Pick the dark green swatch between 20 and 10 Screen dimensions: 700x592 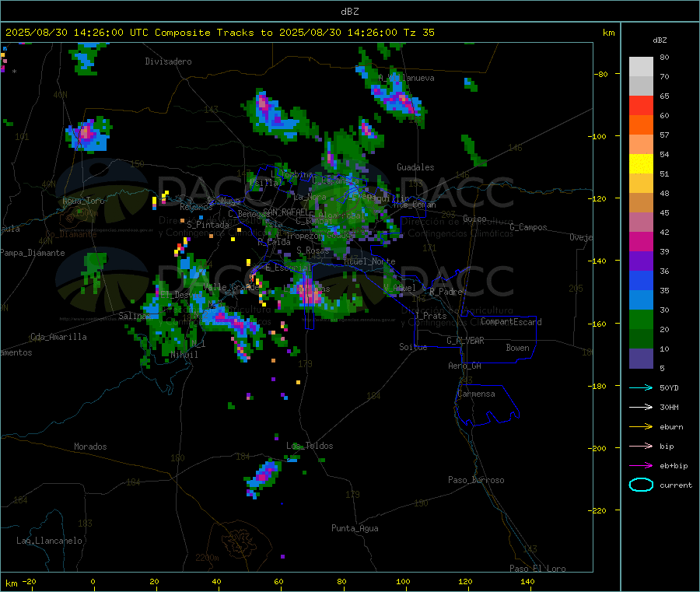pos(641,339)
